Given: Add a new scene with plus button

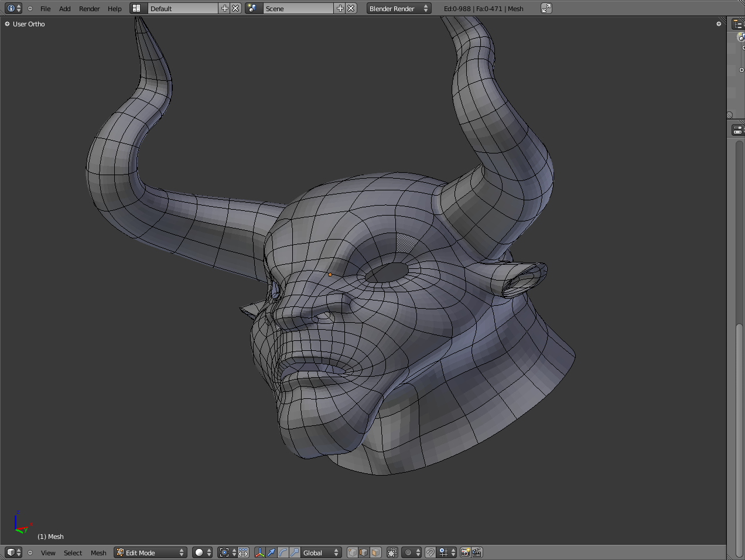Looking at the screenshot, I should (x=340, y=8).
